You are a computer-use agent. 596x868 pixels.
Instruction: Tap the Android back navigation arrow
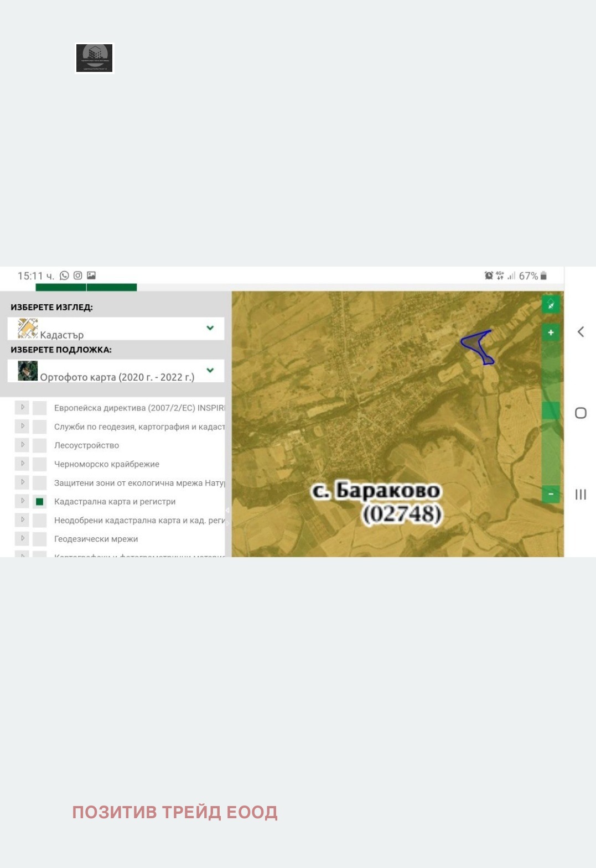(x=581, y=332)
